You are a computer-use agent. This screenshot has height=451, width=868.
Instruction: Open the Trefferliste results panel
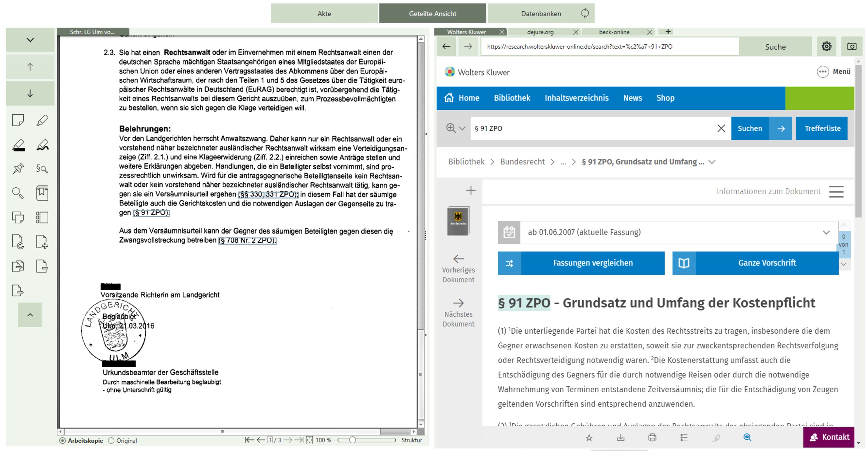coord(822,128)
